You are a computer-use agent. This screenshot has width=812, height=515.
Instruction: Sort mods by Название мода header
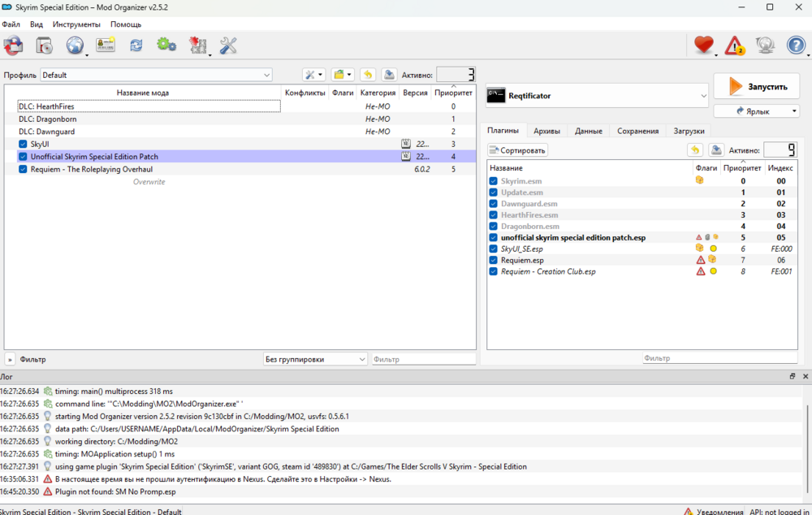(x=143, y=93)
